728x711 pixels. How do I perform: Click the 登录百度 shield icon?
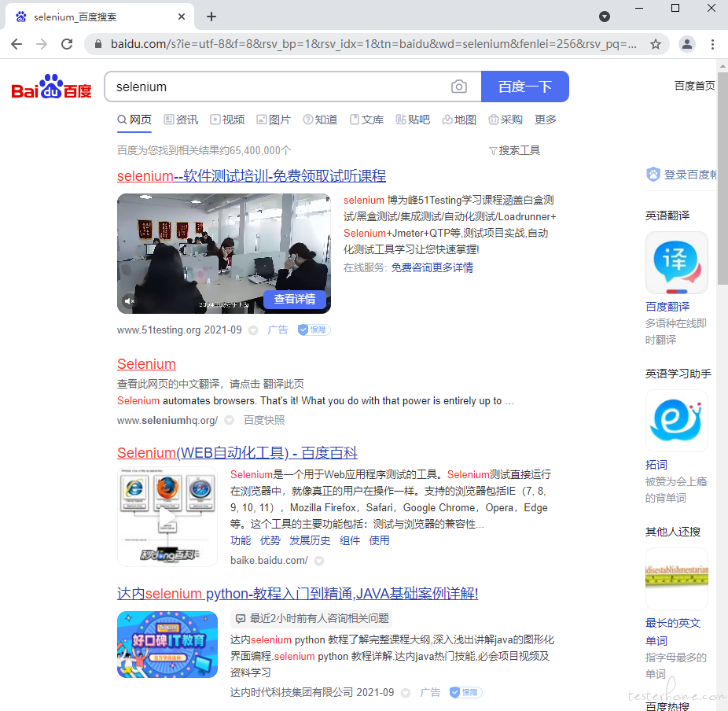pyautogui.click(x=653, y=175)
